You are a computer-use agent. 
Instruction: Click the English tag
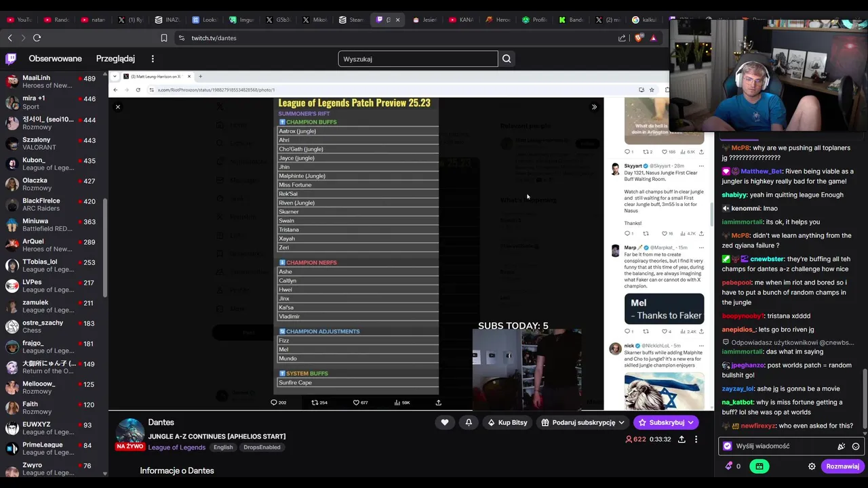pyautogui.click(x=223, y=447)
